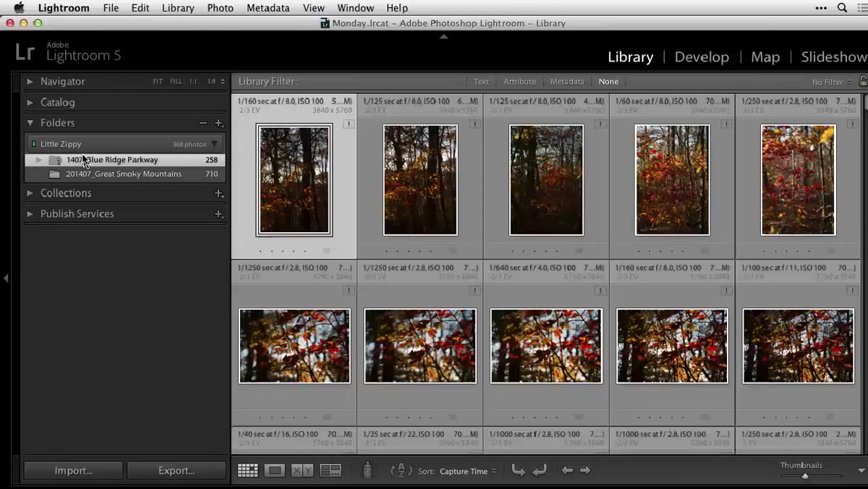868x489 pixels.
Task: Open Spotlight search in the menu bar
Action: (843, 8)
